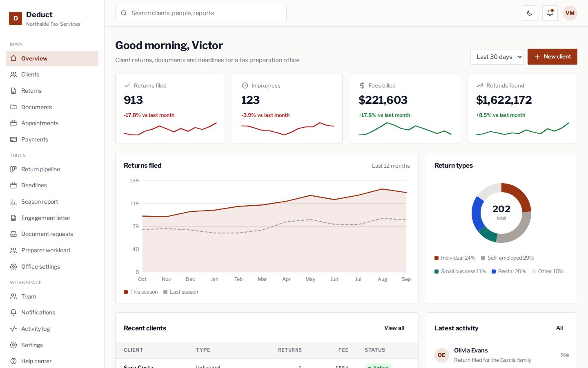
Task: Click the New client button
Action: click(552, 57)
